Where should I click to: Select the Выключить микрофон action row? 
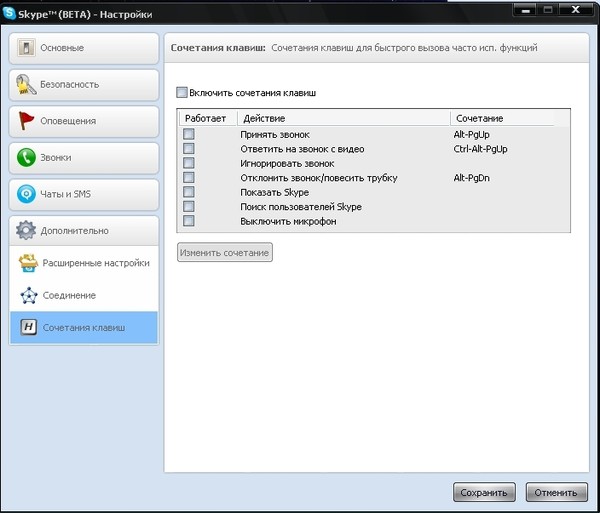[373, 221]
